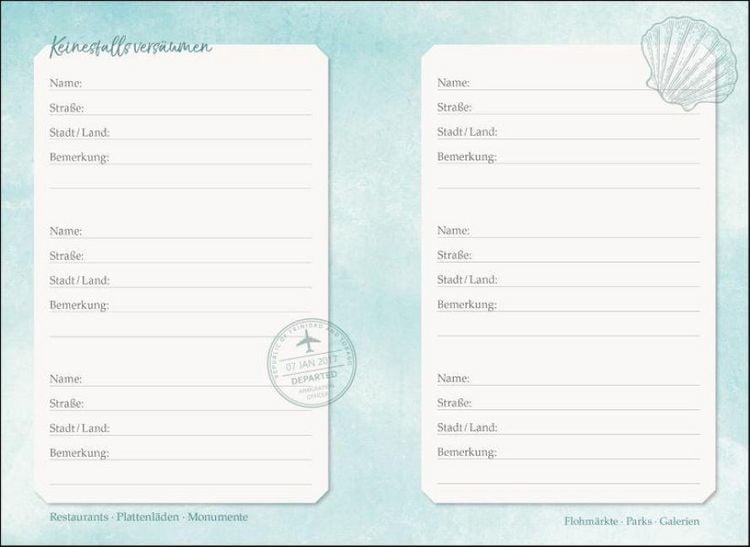Click the middle Bemerkung line on the right card

[x=568, y=305]
